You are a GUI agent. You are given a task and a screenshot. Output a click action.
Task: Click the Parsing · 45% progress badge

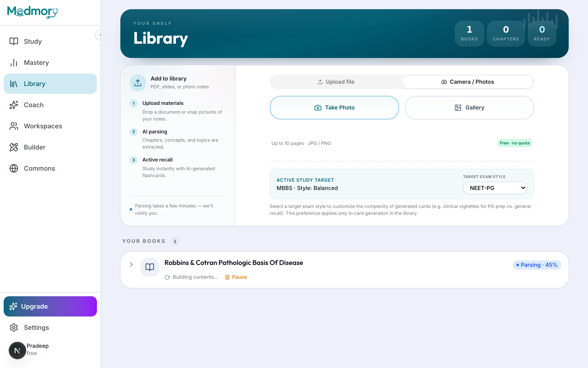click(537, 265)
